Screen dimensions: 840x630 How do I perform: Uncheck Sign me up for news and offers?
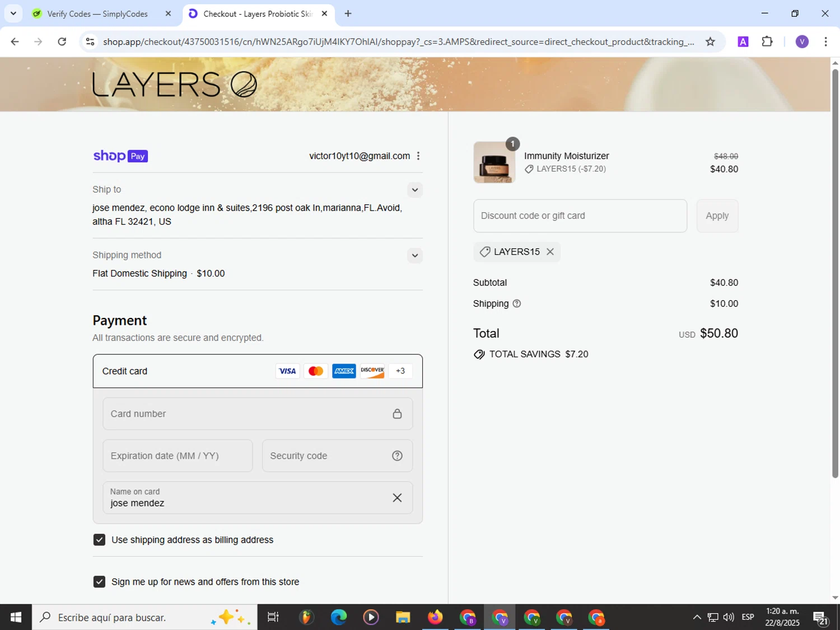pos(99,582)
